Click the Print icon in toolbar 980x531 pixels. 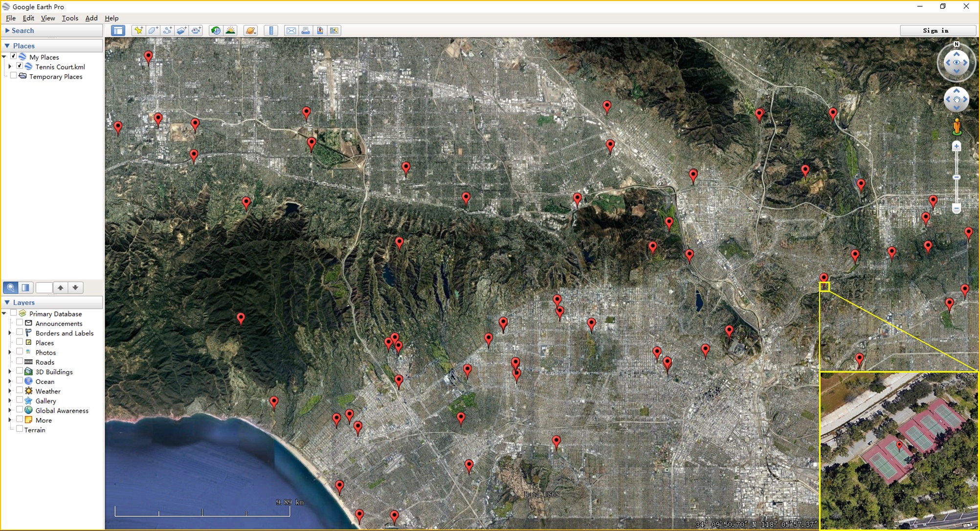pos(306,30)
